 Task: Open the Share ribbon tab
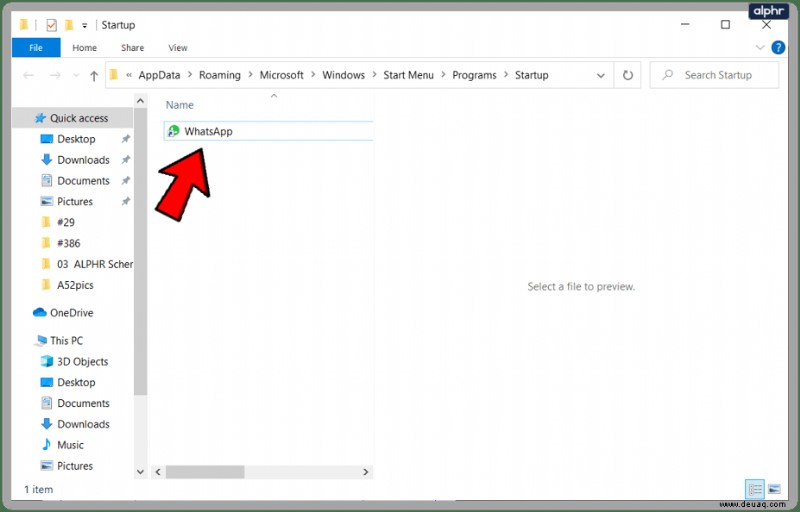132,48
